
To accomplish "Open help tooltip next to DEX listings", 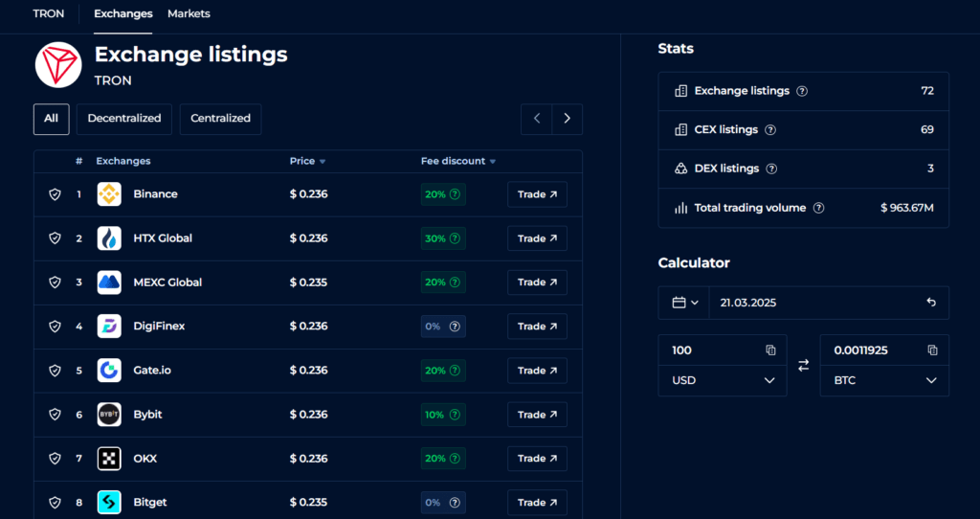I will pyautogui.click(x=772, y=169).
